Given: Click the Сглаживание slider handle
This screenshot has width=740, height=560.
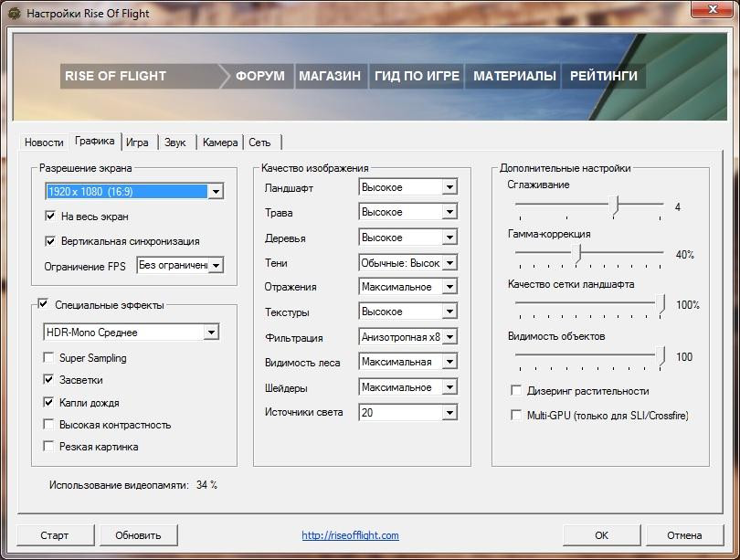Looking at the screenshot, I should pyautogui.click(x=614, y=206).
